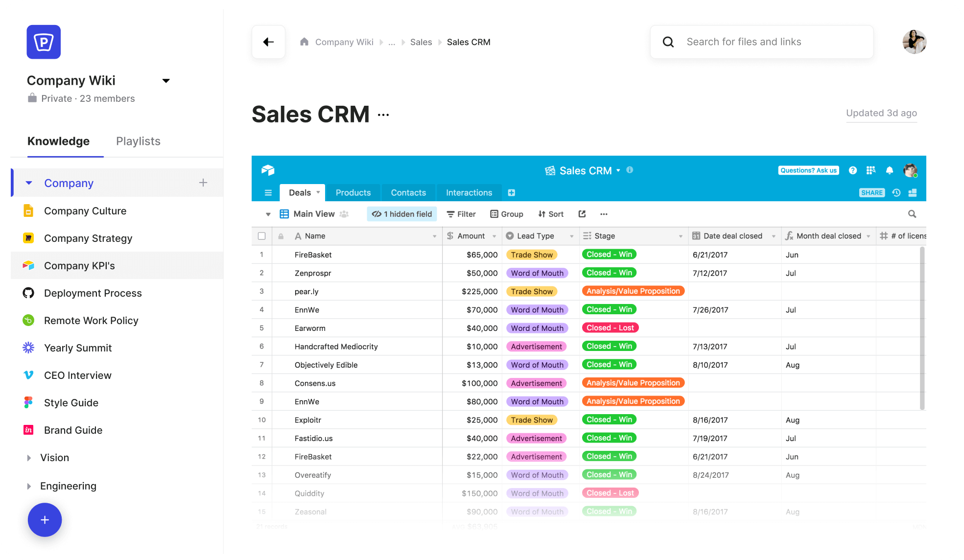
Task: Click the back arrow button
Action: [x=268, y=42]
